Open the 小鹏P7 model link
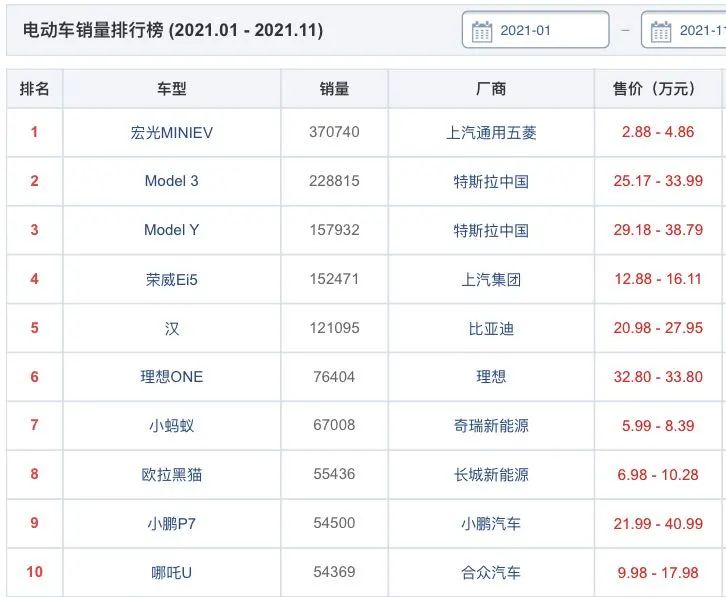Viewport: 726px width, 597px height. point(171,524)
